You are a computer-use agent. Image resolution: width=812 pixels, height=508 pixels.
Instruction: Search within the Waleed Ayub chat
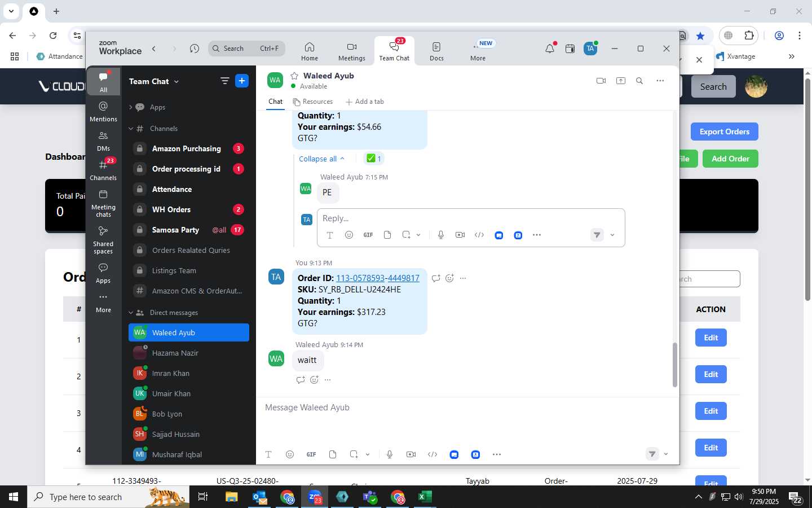coord(639,81)
